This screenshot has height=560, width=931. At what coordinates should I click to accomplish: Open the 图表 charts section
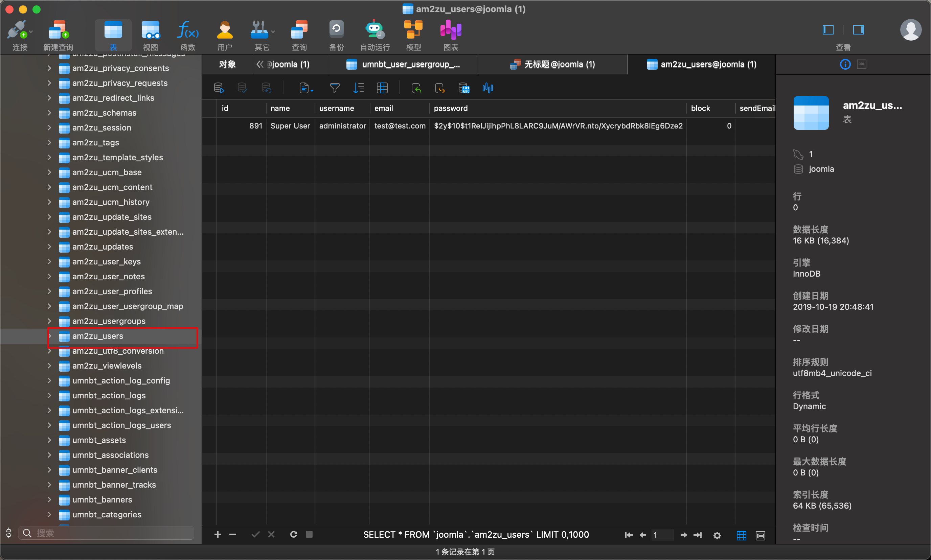coord(451,36)
